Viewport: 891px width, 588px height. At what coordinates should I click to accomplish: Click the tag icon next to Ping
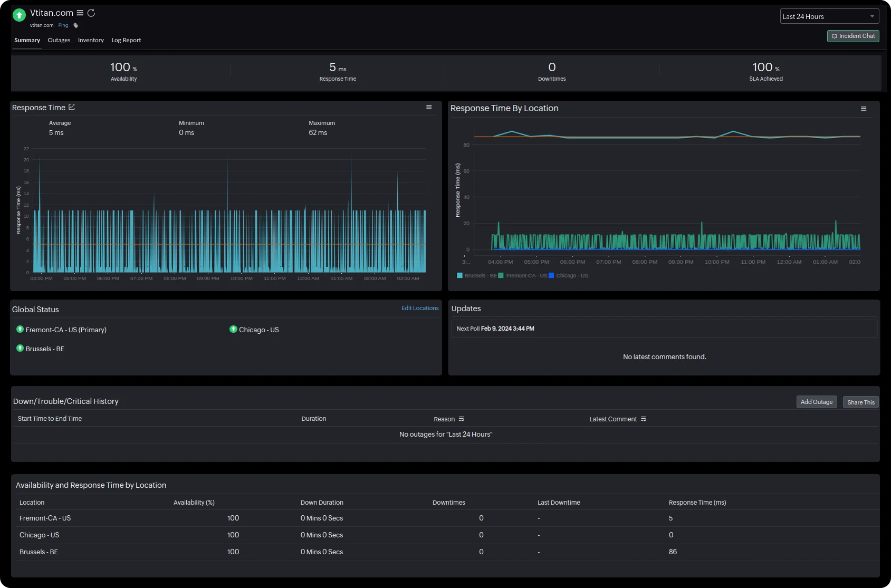pos(76,25)
